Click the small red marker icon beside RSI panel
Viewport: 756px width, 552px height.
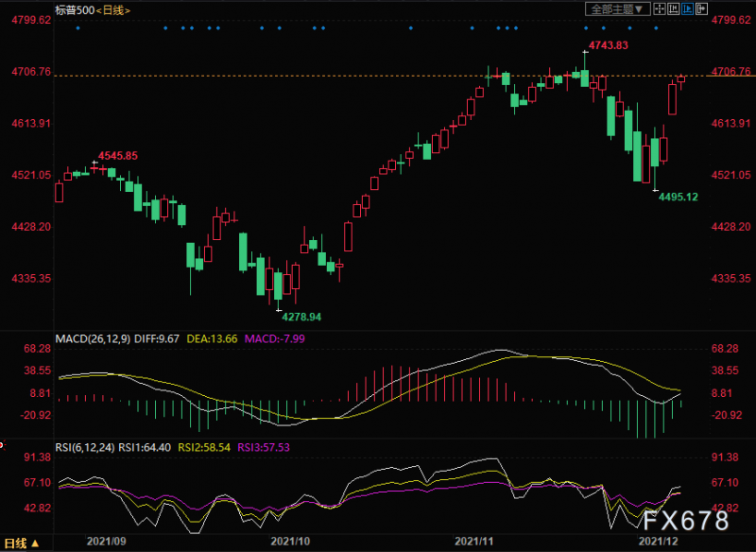click(x=2, y=446)
